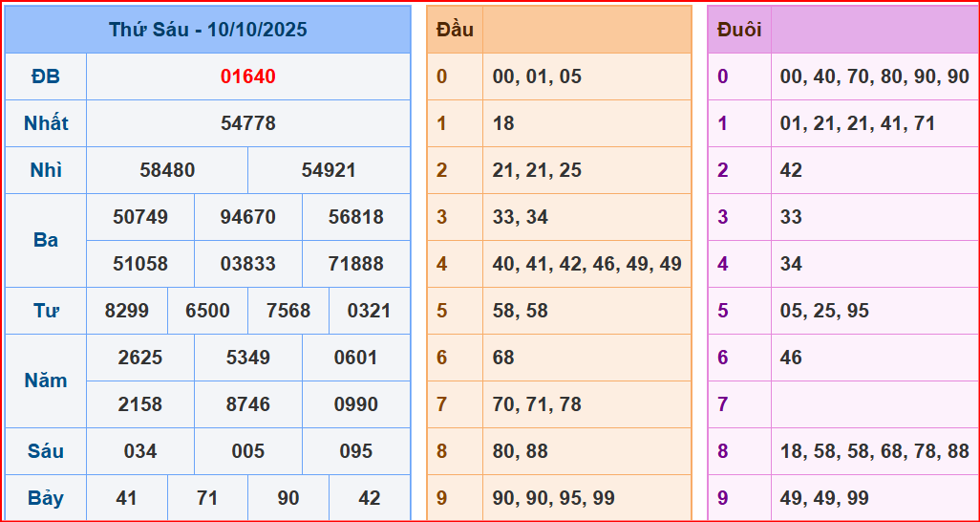The height and width of the screenshot is (522, 980).
Task: Select value 42 in Đuôi row 2
Action: (x=791, y=170)
